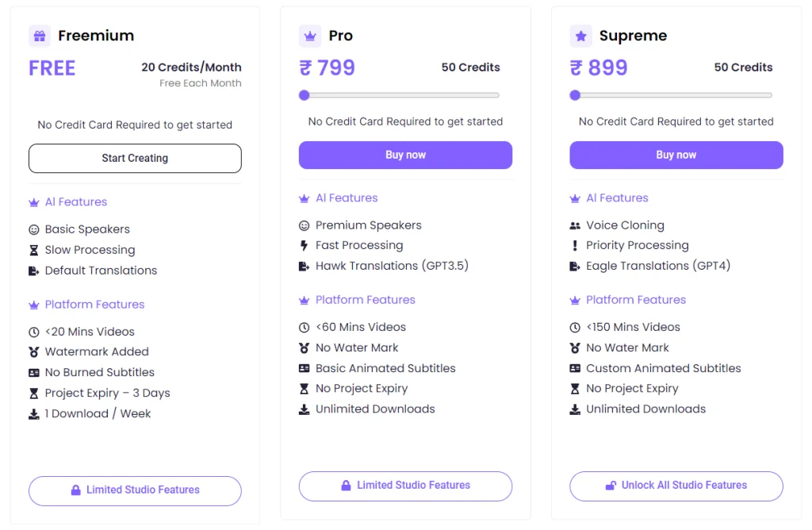Click Start Creating on the Freemium plan

pyautogui.click(x=135, y=158)
